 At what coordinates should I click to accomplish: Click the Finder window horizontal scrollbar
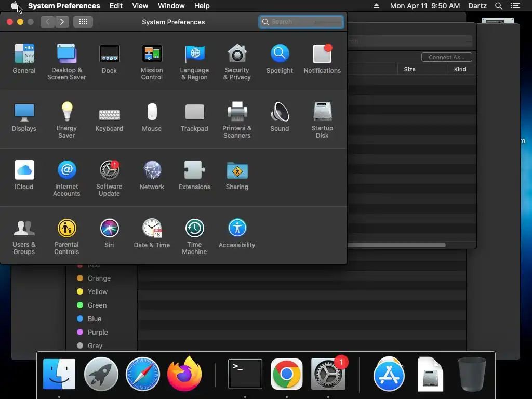tap(396, 245)
